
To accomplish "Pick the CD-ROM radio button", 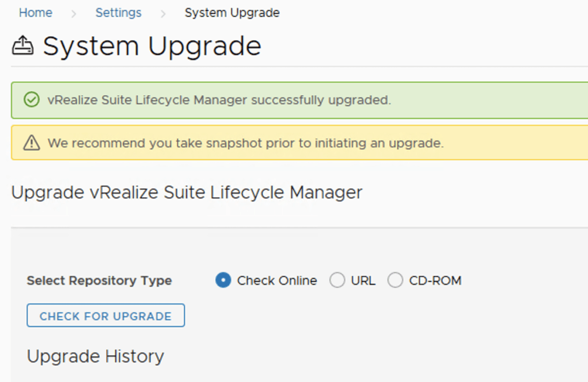I will pyautogui.click(x=395, y=280).
